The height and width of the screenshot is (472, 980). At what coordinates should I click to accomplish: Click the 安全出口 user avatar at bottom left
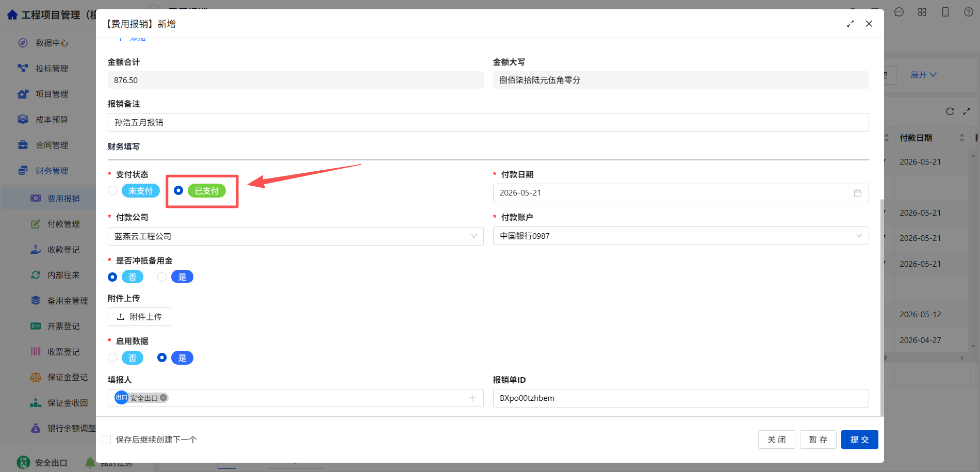click(23, 463)
